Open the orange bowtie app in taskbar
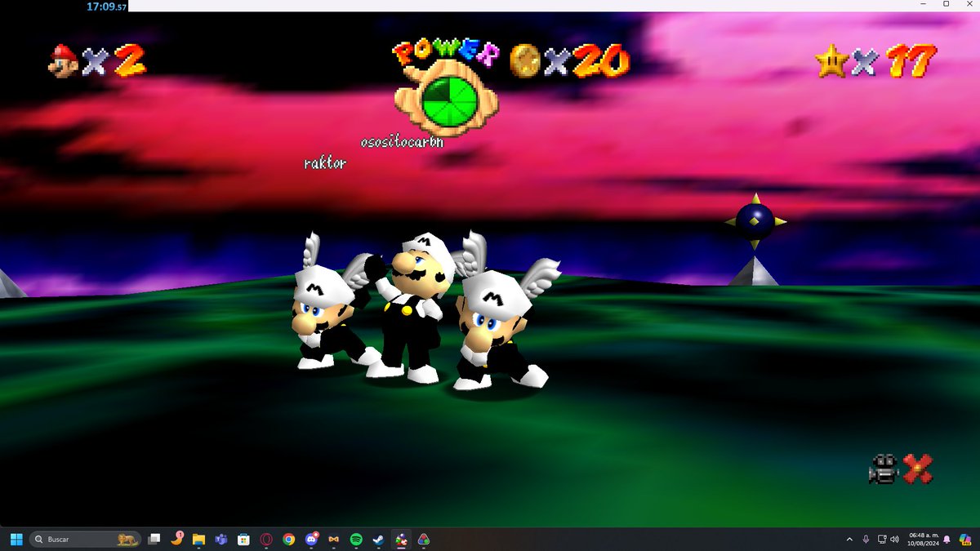The image size is (980, 551). coord(333,540)
